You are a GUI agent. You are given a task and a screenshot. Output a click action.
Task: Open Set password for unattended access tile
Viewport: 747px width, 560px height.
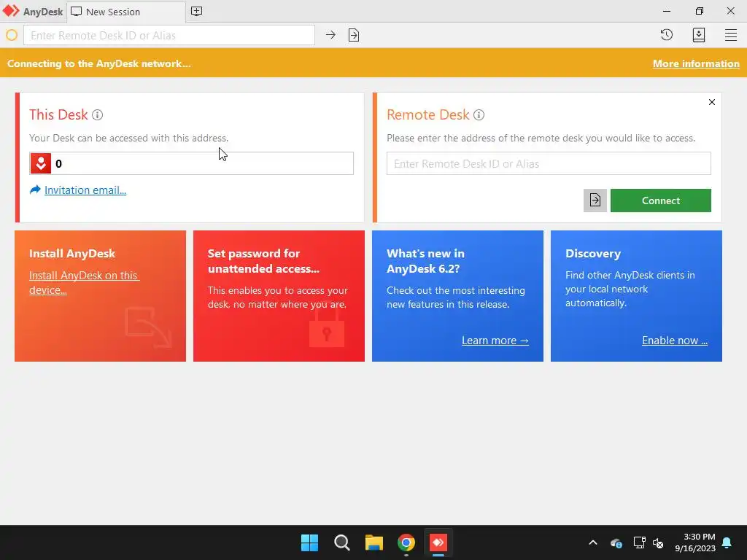(279, 296)
